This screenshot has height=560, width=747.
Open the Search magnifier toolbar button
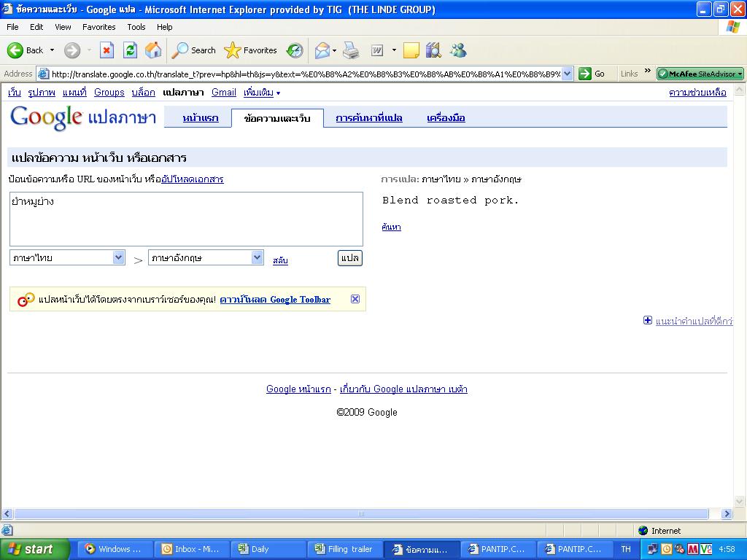tap(193, 50)
